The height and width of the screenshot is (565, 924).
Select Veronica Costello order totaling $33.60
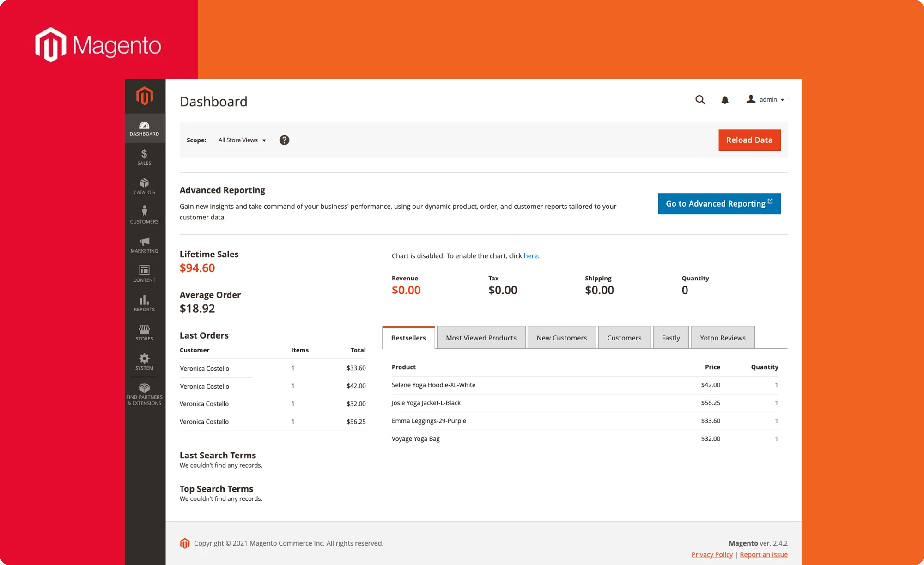click(273, 368)
